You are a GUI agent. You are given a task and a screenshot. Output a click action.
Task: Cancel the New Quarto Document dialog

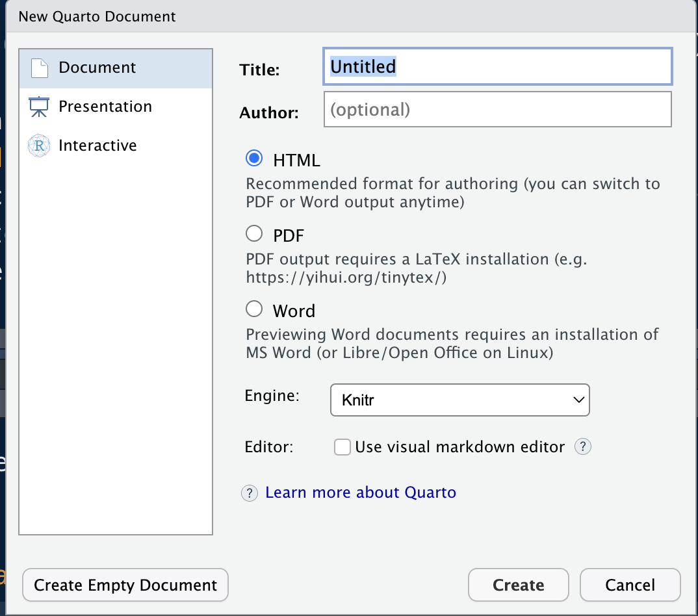point(630,585)
